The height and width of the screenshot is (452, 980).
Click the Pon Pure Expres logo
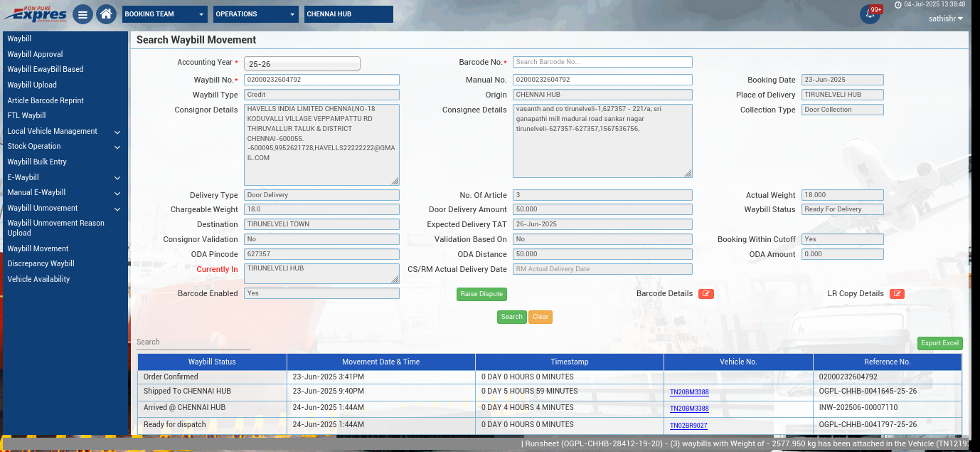tap(36, 14)
